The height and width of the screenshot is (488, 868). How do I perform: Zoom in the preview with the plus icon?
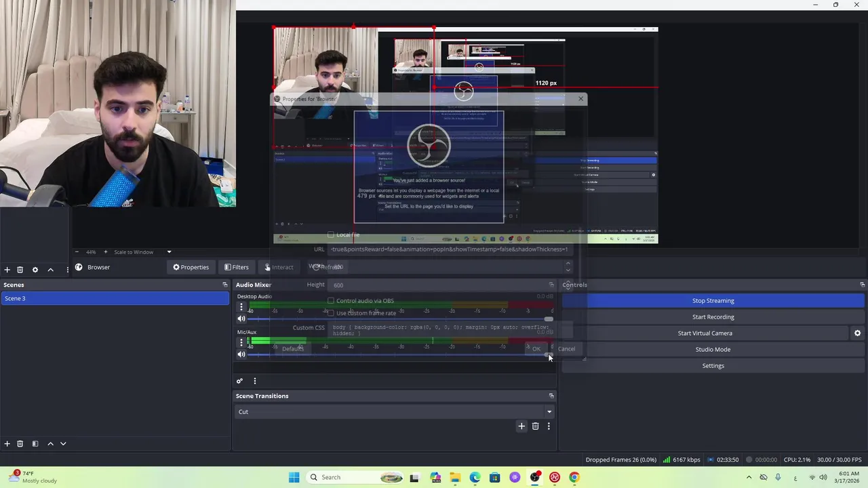pyautogui.click(x=105, y=252)
